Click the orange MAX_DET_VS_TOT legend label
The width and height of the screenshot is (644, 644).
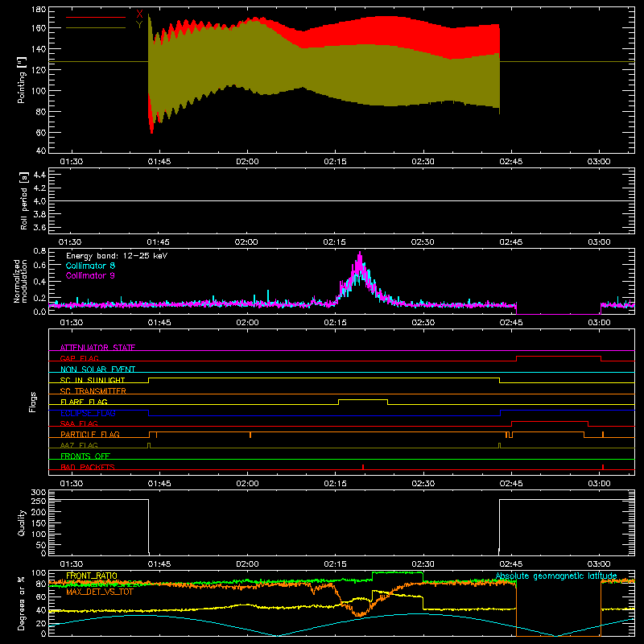tap(100, 592)
